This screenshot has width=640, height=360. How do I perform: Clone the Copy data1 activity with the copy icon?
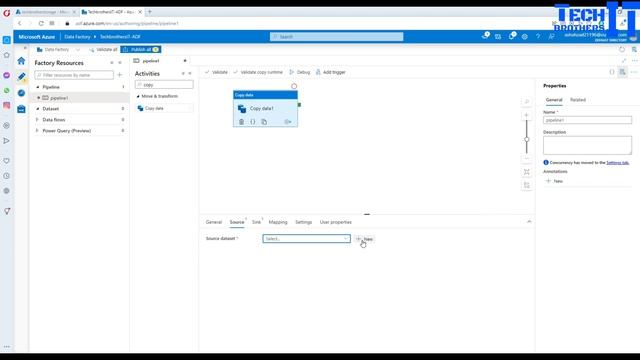point(264,122)
